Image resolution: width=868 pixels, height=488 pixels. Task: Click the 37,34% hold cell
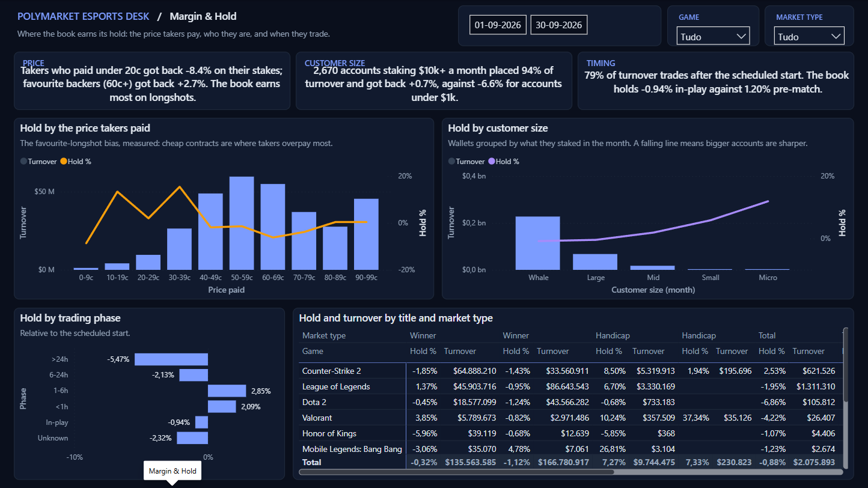697,418
